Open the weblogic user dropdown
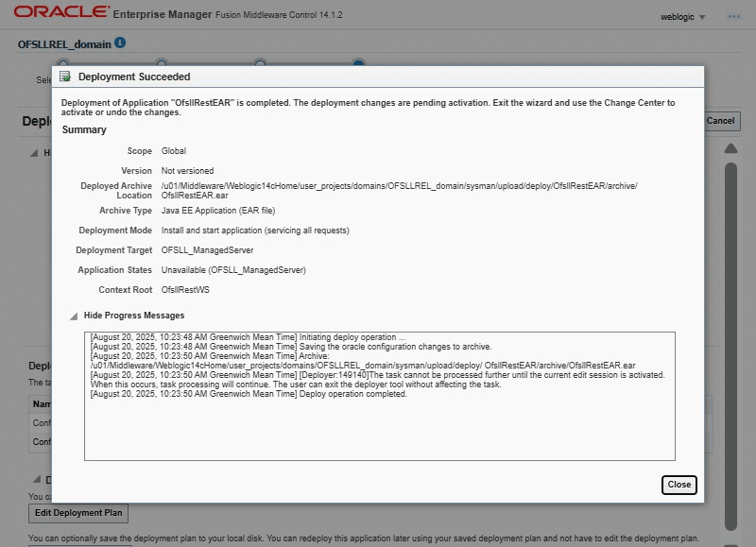 (684, 17)
